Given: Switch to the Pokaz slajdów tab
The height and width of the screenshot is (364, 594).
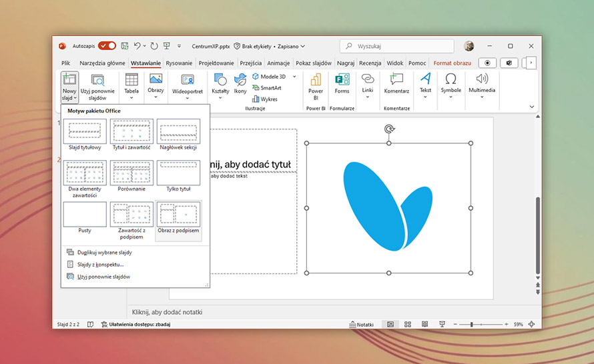Looking at the screenshot, I should [314, 63].
